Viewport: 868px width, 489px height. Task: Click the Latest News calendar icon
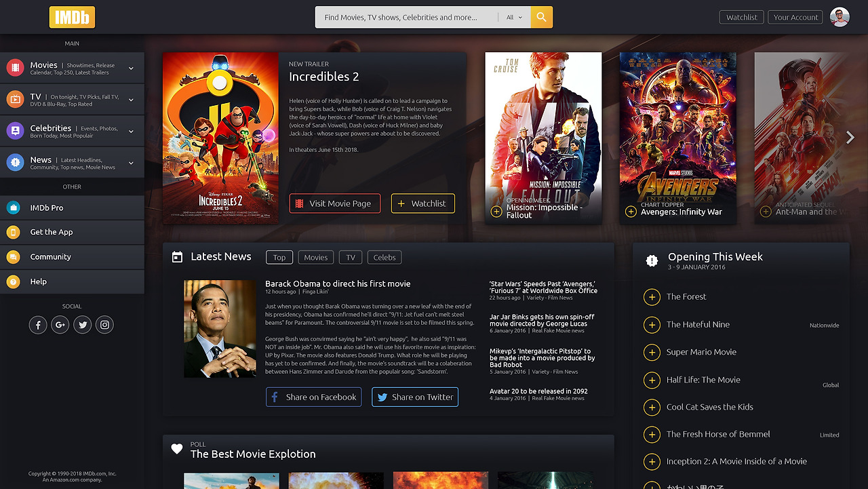click(178, 257)
